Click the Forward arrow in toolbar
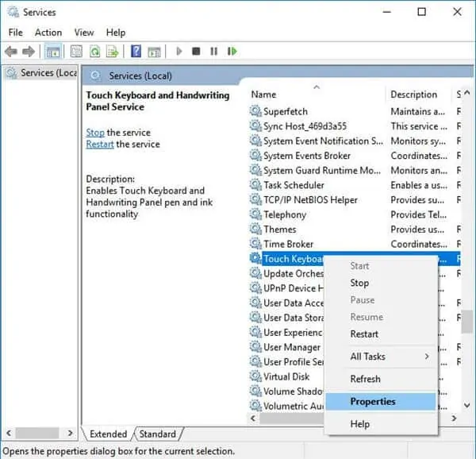 29,52
